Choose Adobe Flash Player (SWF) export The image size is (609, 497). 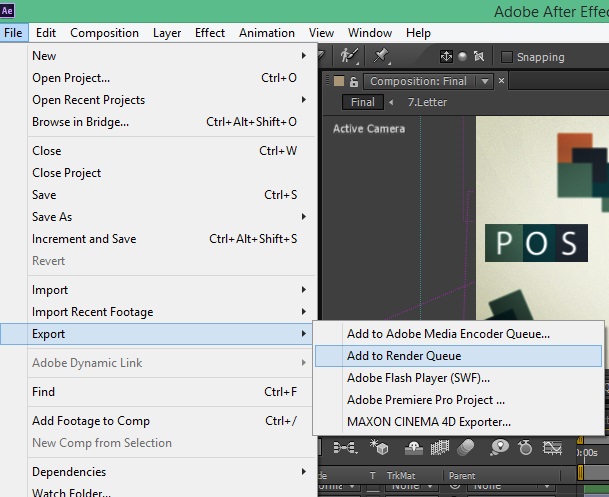[x=458, y=378]
